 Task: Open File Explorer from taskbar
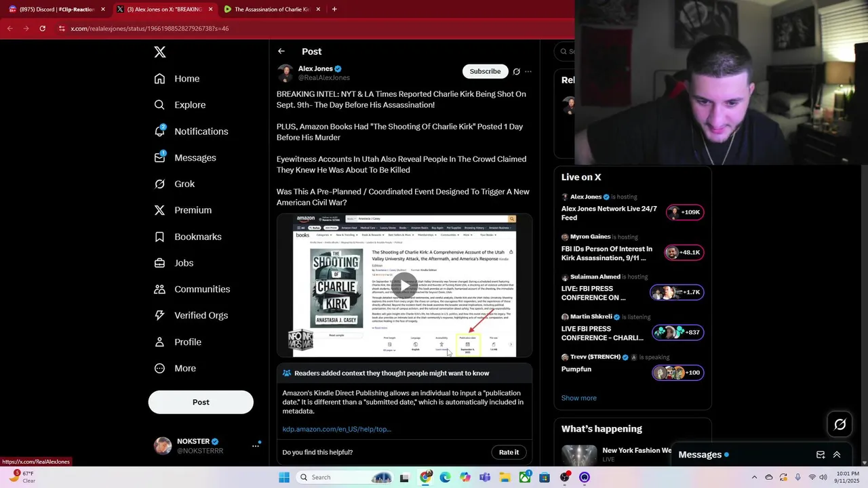coord(505,477)
